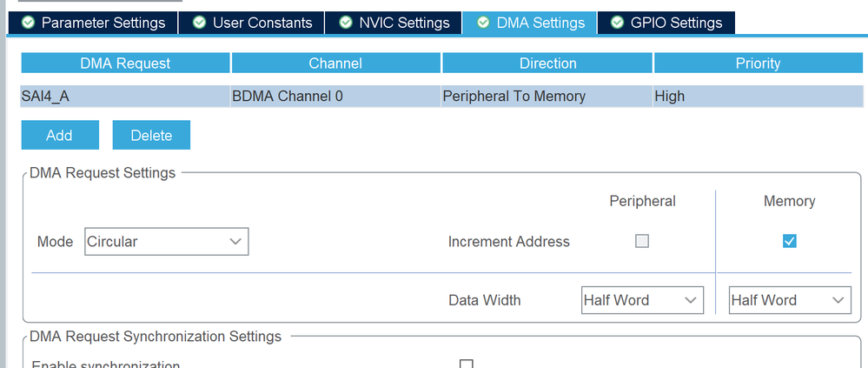Click the DMA Request column header
868x368 pixels.
point(125,64)
